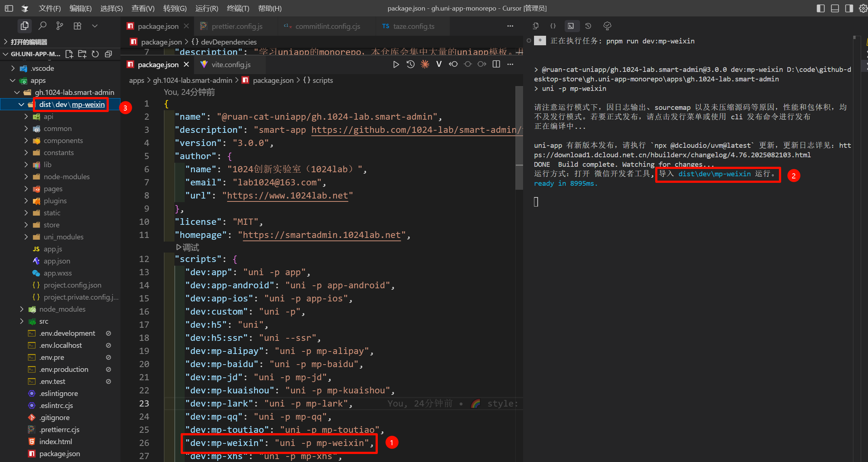This screenshot has width=868, height=462.
Task: Click the New Folder icon in explorer header
Action: [x=82, y=54]
